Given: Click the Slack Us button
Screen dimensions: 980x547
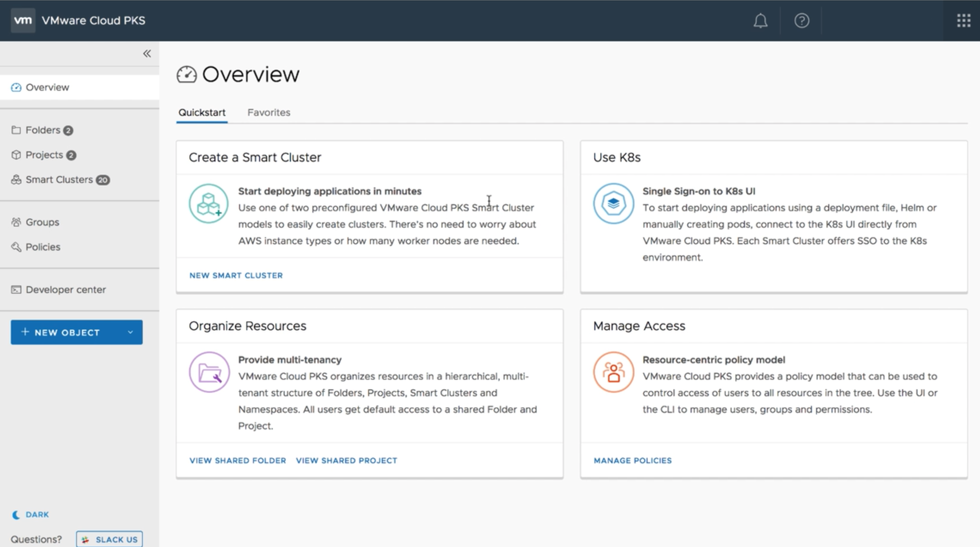Looking at the screenshot, I should tap(109, 539).
